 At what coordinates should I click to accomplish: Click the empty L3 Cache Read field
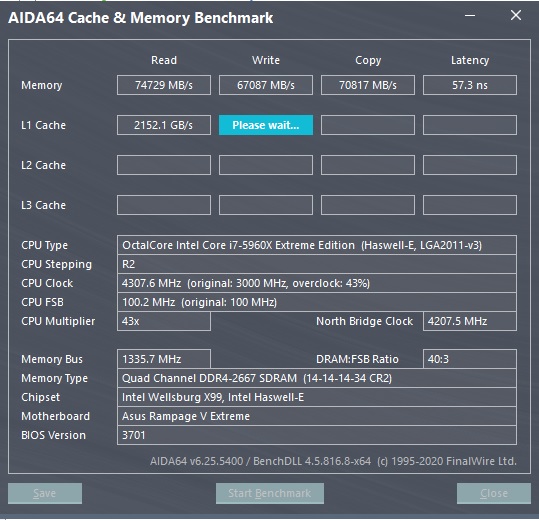[x=164, y=205]
